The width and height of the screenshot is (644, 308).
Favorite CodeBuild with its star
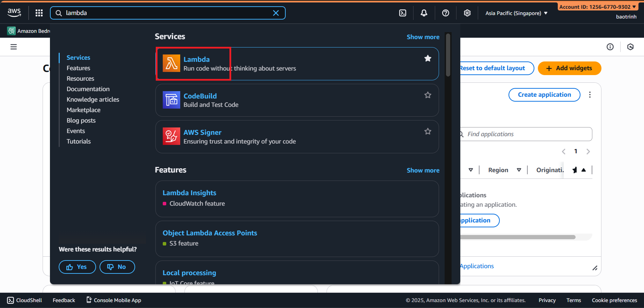click(x=427, y=95)
